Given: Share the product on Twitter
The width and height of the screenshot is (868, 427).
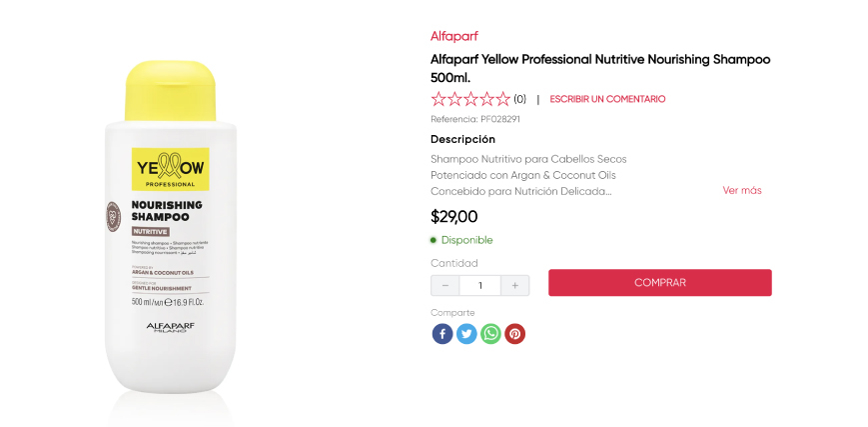Looking at the screenshot, I should click(466, 334).
